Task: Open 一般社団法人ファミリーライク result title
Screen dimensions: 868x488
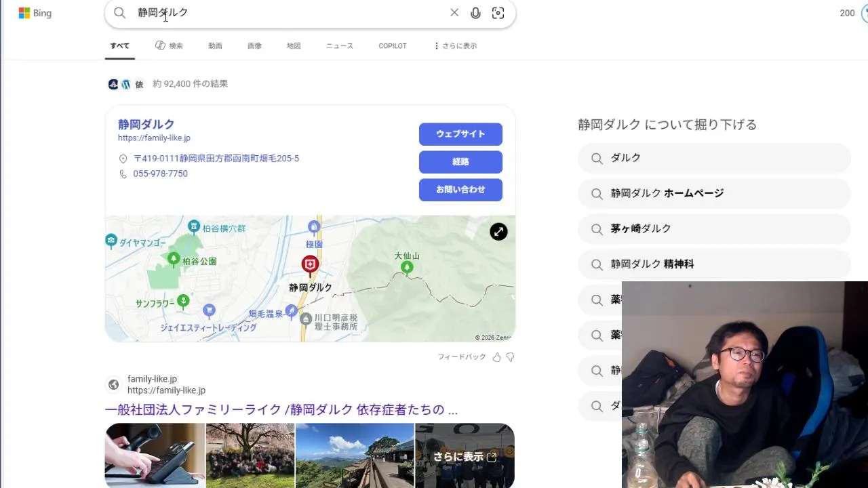Action: click(x=281, y=410)
